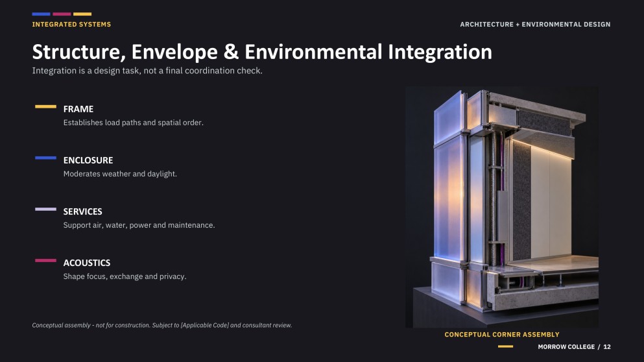Click 'Support air, water, power and maintenance.'
The width and height of the screenshot is (644, 362).
[139, 225]
